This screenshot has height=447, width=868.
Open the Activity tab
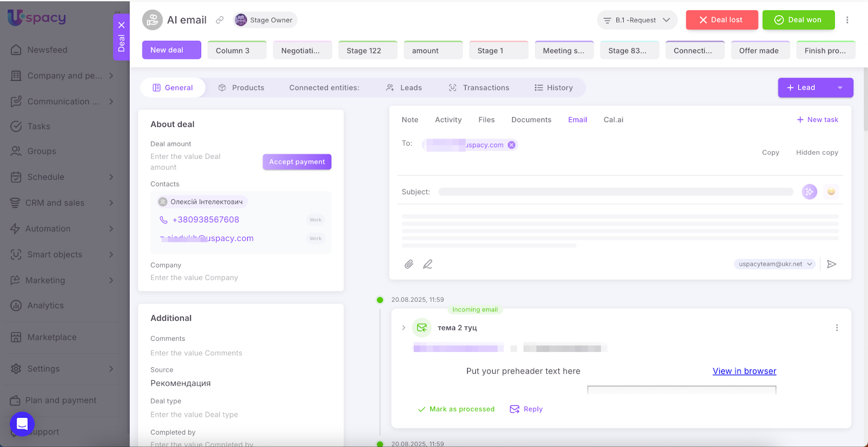coord(448,120)
